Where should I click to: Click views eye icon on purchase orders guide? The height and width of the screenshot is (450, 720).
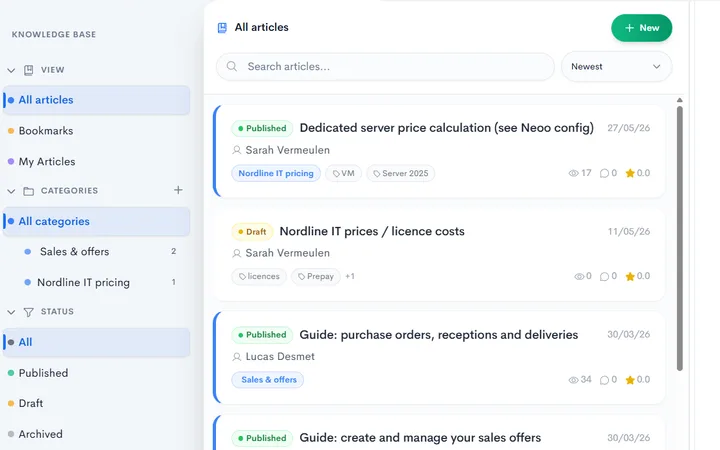pyautogui.click(x=573, y=380)
